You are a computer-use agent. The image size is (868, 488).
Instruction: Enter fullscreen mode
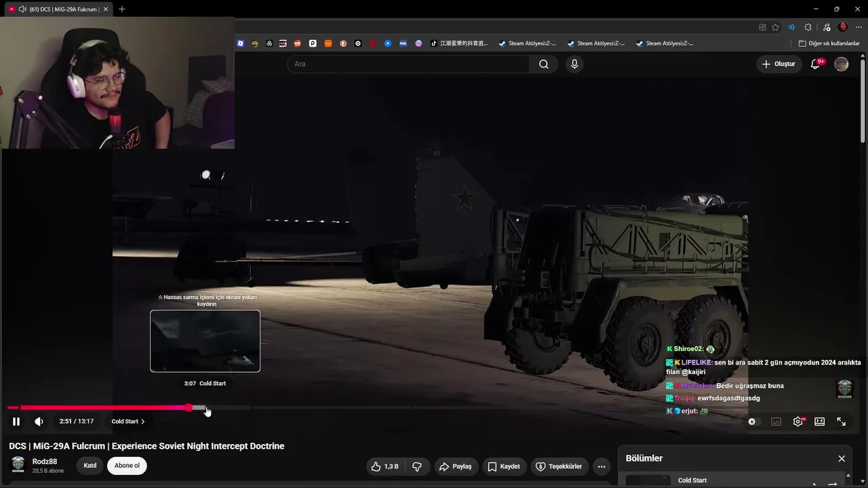[842, 422]
